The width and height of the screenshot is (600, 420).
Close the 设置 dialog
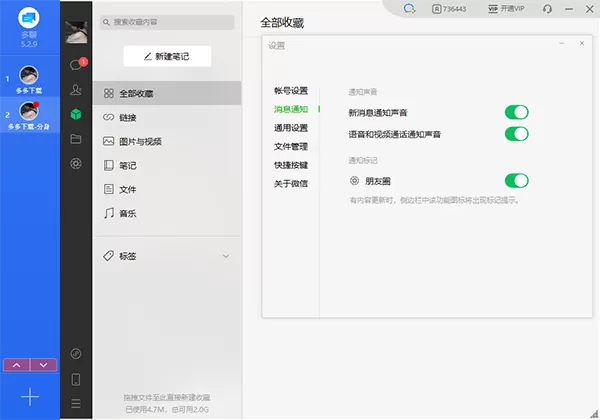coord(582,43)
